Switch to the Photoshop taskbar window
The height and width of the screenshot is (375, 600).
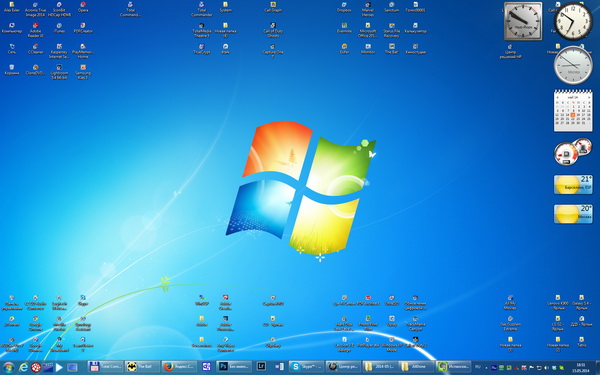click(234, 367)
